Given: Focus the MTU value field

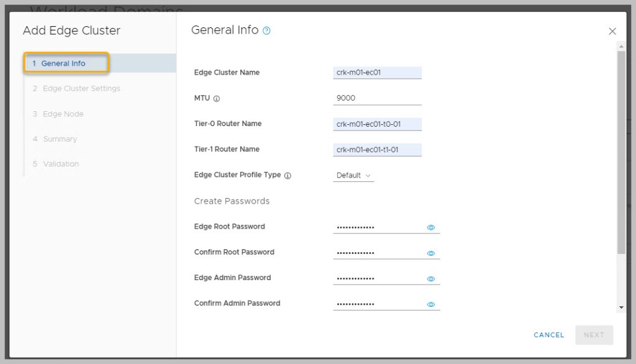Looking at the screenshot, I should [x=377, y=98].
